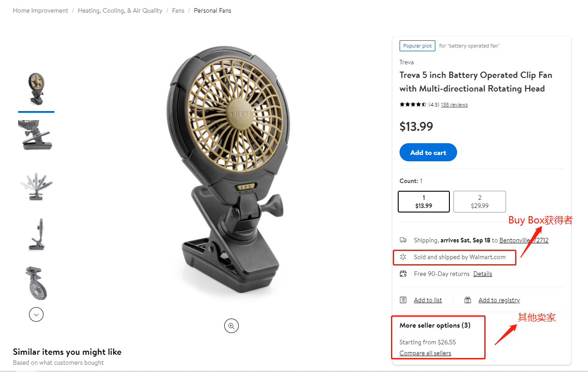588x372 pixels.
Task: Select the multi-angle rotation thumbnail
Action: (36, 185)
